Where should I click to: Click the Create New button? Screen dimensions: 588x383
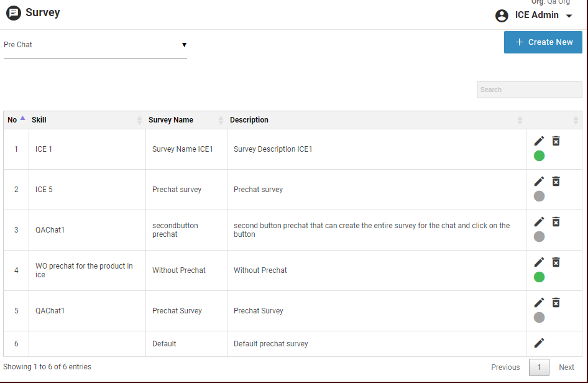543,42
